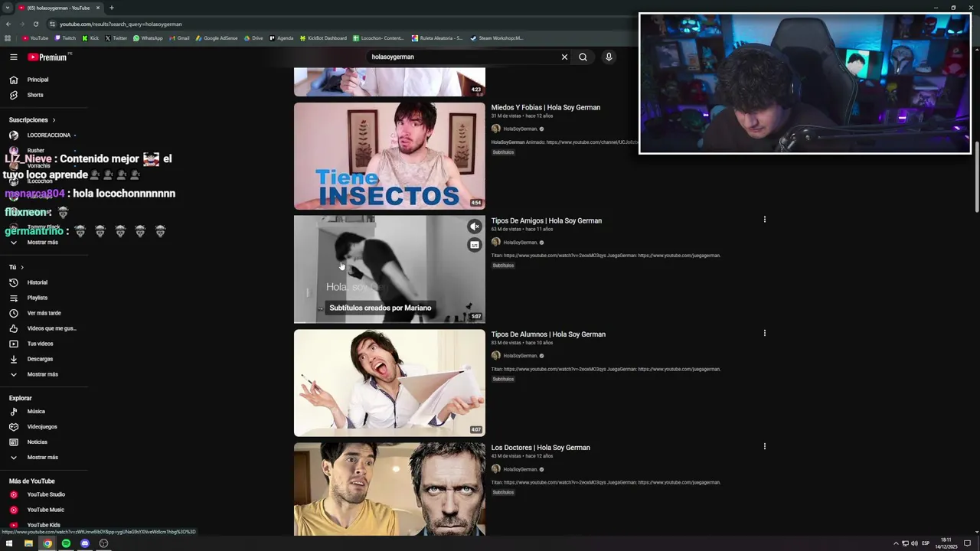Go back in browser
This screenshot has width=980, height=551.
click(x=8, y=24)
